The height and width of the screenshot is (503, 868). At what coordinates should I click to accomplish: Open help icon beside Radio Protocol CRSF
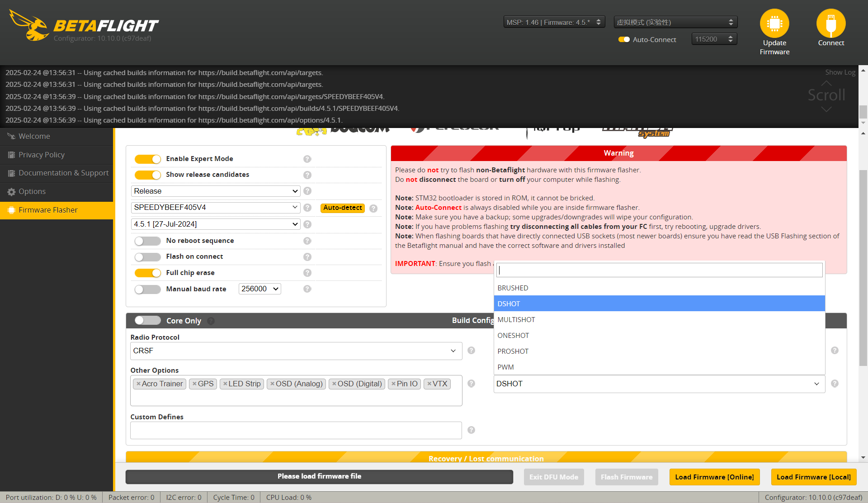pyautogui.click(x=471, y=351)
